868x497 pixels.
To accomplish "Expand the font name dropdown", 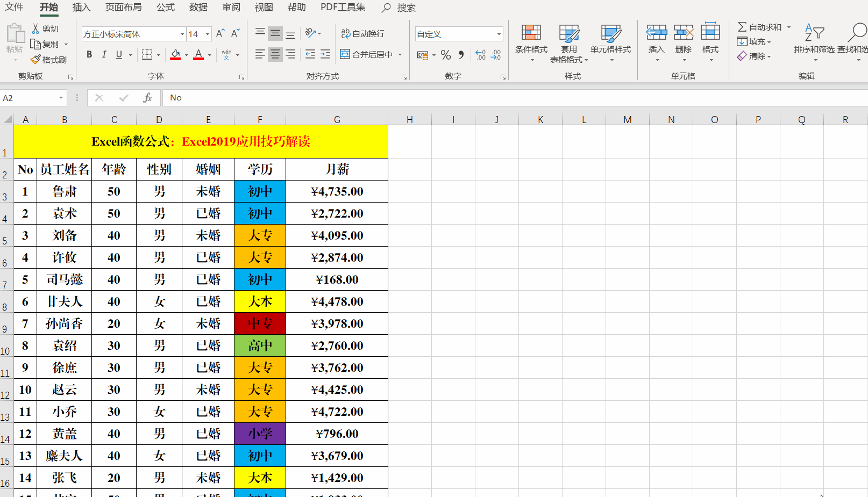I will point(182,34).
